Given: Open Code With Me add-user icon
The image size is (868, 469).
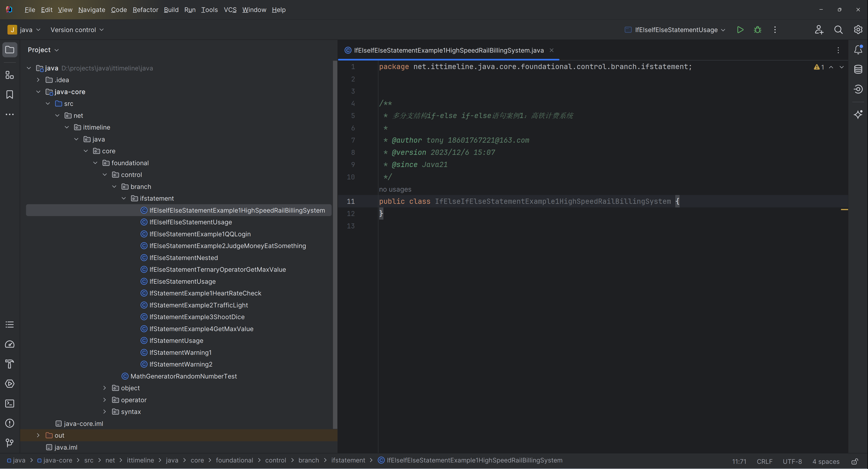Looking at the screenshot, I should tap(819, 30).
